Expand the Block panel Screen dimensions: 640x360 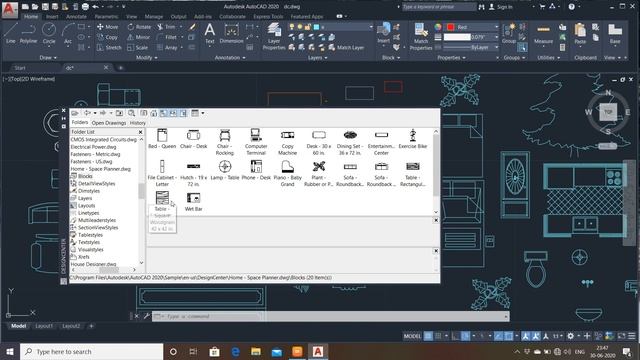click(391, 58)
